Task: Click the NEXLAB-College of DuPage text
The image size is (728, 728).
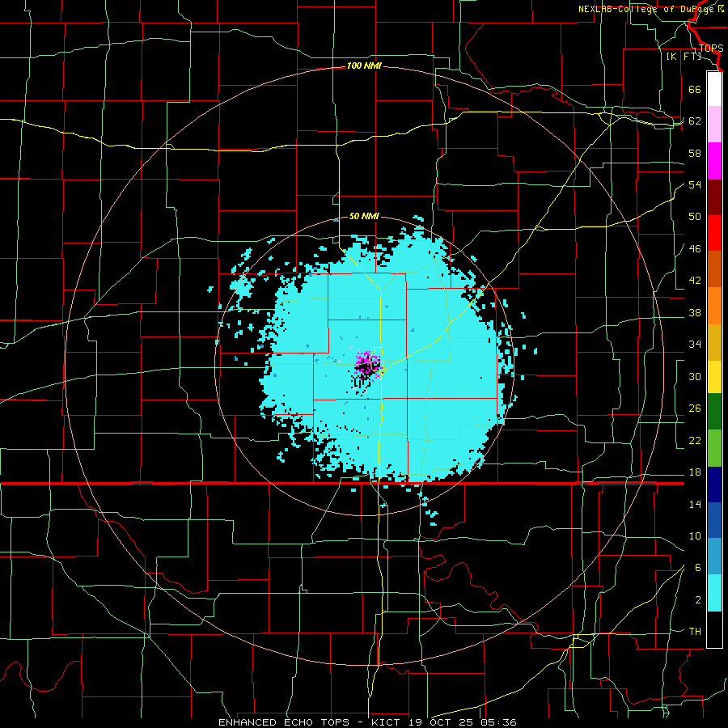Action: click(x=648, y=9)
